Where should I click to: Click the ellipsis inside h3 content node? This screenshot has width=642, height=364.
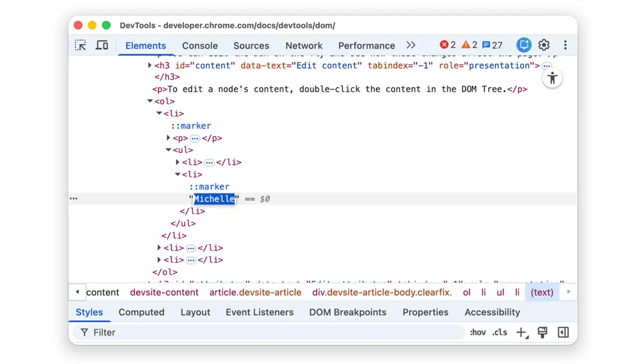coord(547,65)
